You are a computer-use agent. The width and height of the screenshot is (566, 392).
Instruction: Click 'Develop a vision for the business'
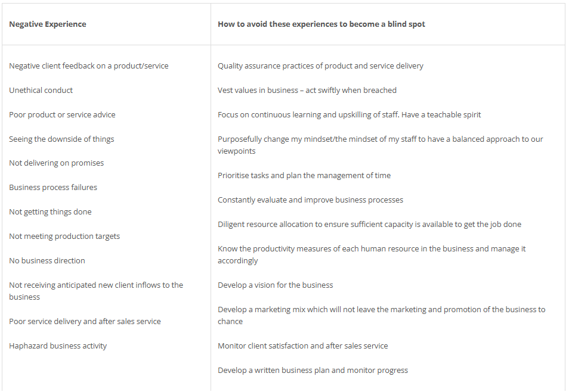pyautogui.click(x=275, y=285)
